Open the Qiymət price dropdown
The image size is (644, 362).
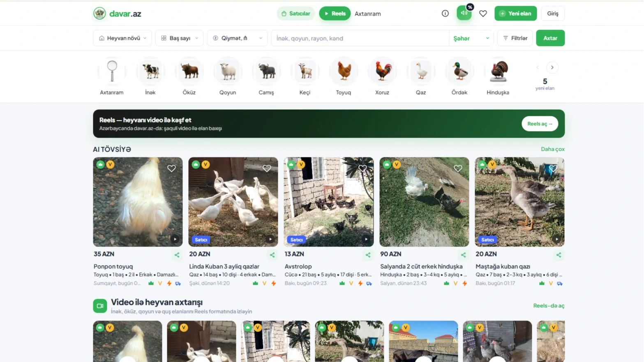pyautogui.click(x=238, y=38)
